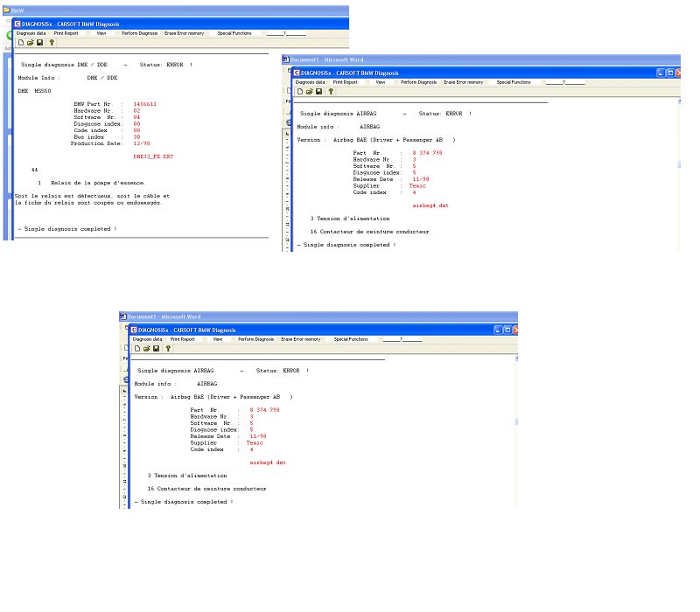700x612 pixels.
Task: Click Save disk icon in lower AIRBAG window
Action: tap(157, 348)
